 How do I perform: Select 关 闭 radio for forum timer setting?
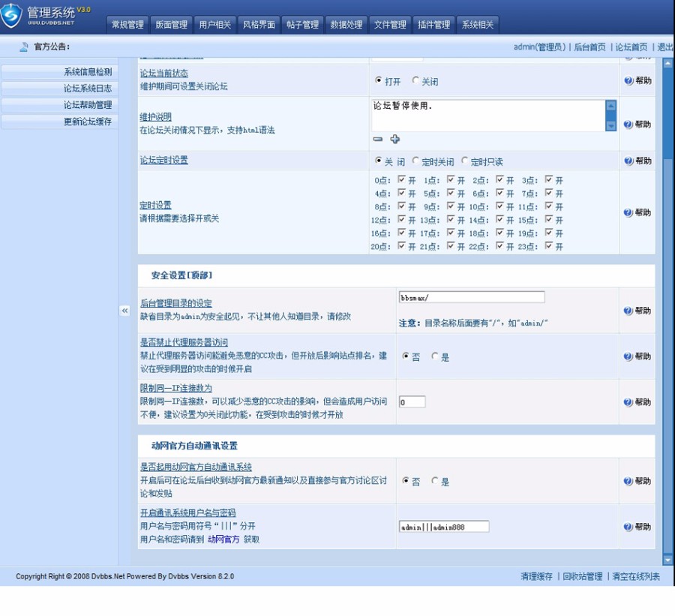click(379, 161)
